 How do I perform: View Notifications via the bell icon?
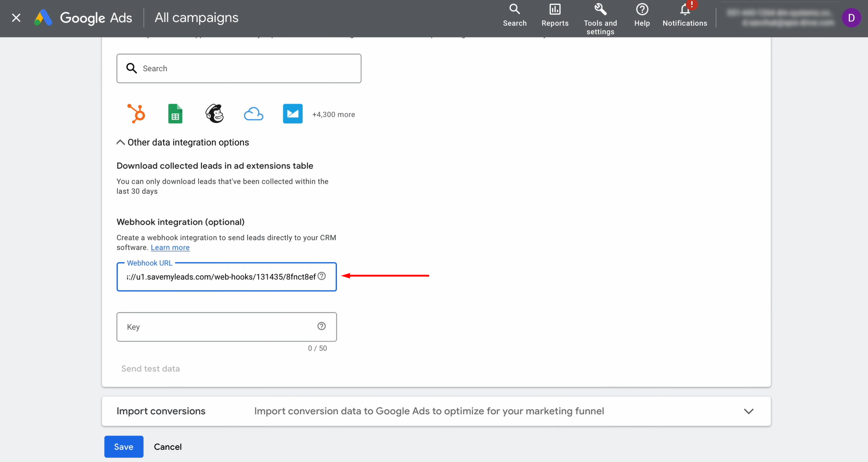point(684,14)
